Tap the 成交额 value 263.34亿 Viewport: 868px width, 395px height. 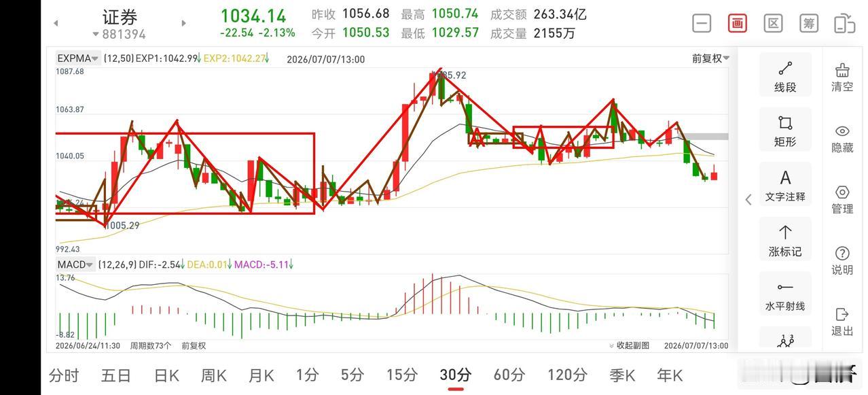pyautogui.click(x=560, y=14)
